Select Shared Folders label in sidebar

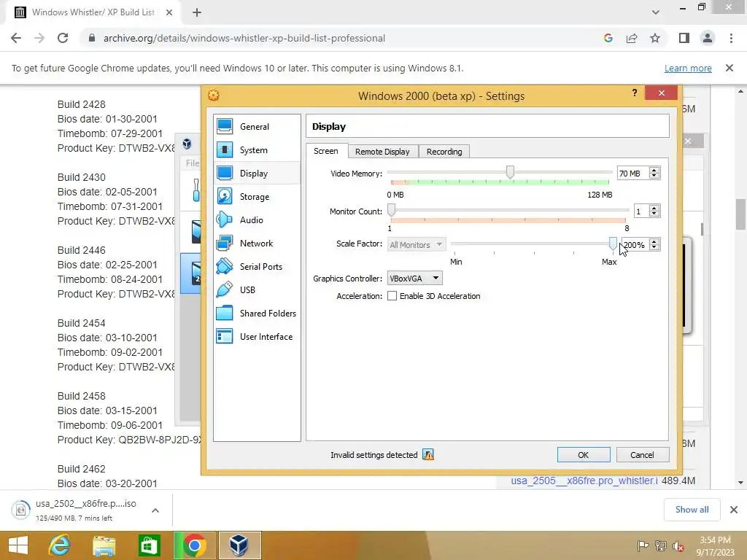point(268,314)
